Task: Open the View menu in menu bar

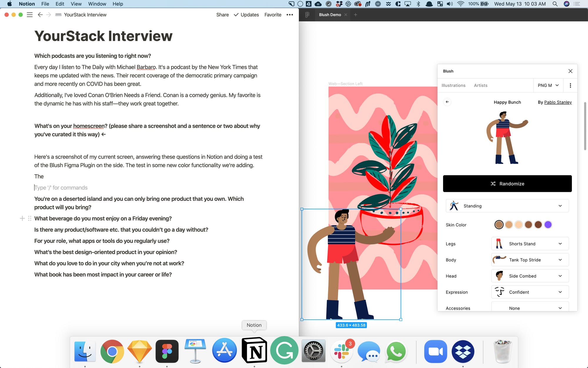Action: point(76,4)
